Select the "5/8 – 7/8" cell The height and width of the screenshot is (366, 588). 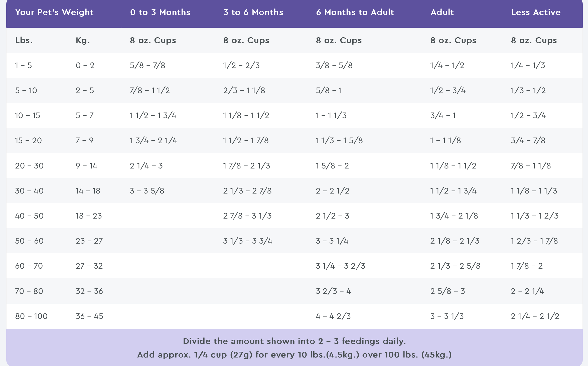[x=148, y=65]
